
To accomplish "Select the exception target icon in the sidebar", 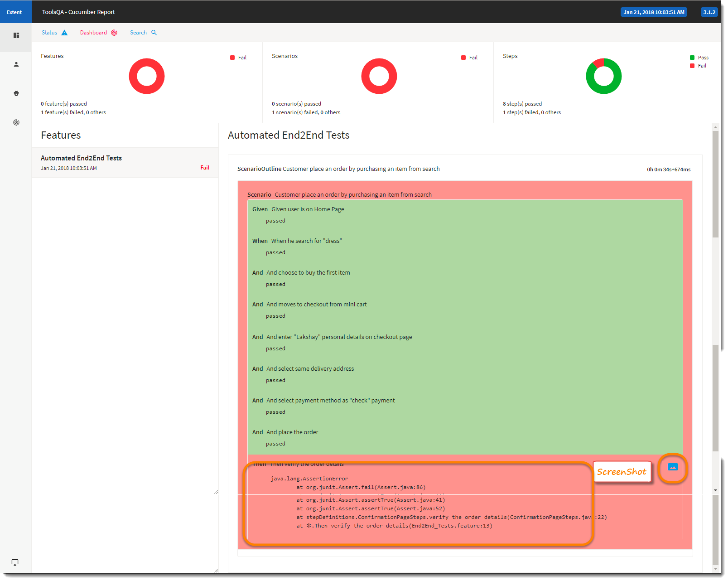I will pyautogui.click(x=16, y=122).
